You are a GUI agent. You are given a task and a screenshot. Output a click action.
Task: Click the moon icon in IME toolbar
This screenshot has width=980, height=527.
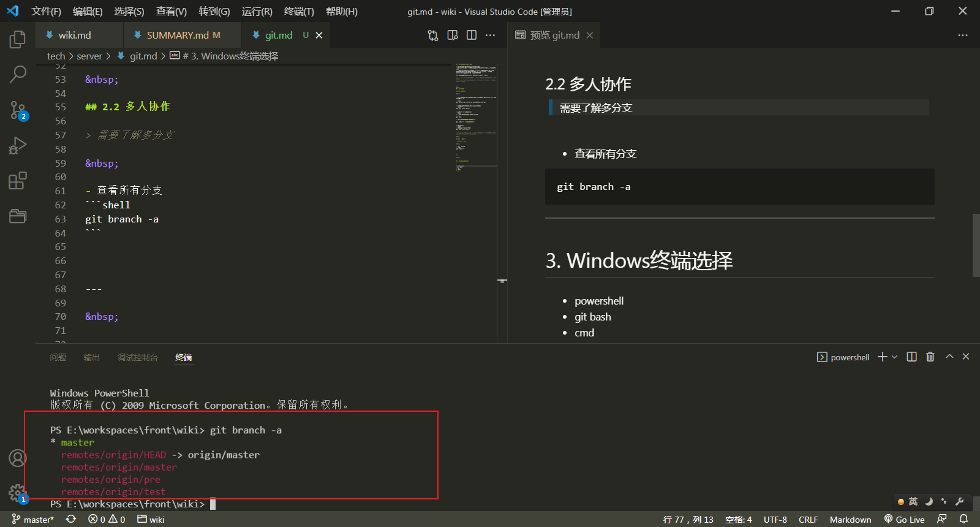pos(929,501)
